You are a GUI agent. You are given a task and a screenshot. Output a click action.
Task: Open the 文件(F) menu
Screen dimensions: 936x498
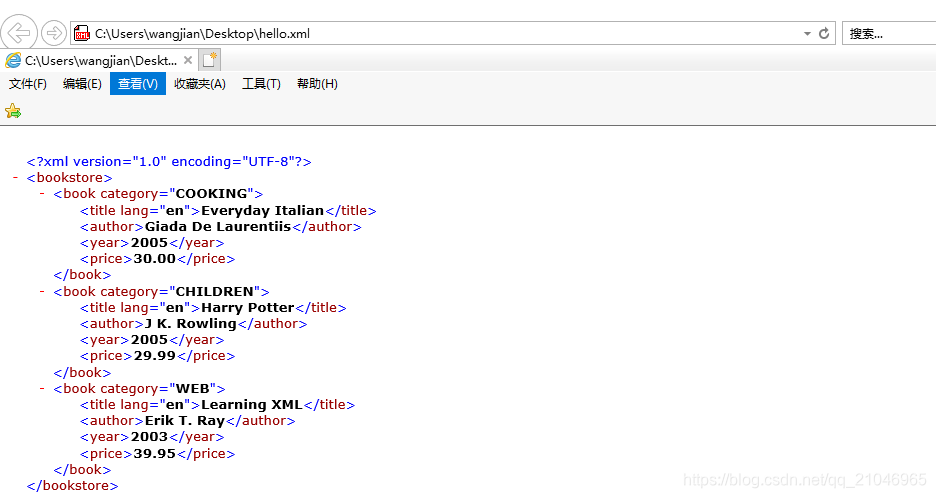click(27, 84)
